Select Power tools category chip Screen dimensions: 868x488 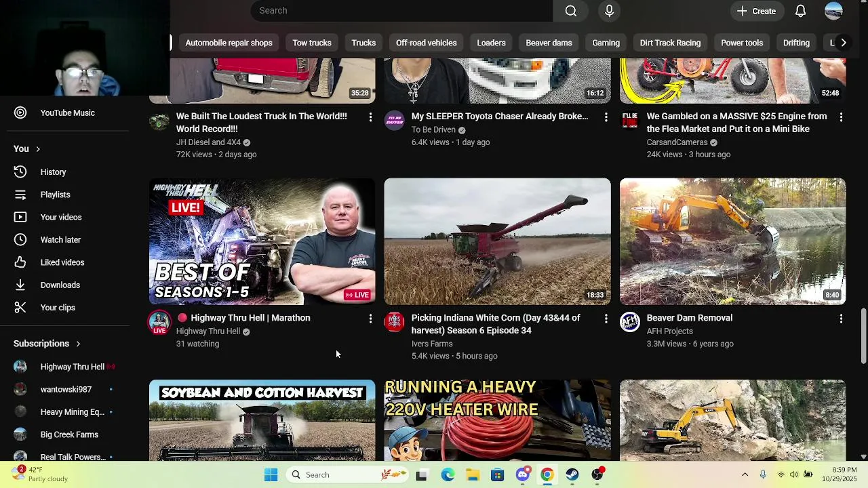pos(742,43)
